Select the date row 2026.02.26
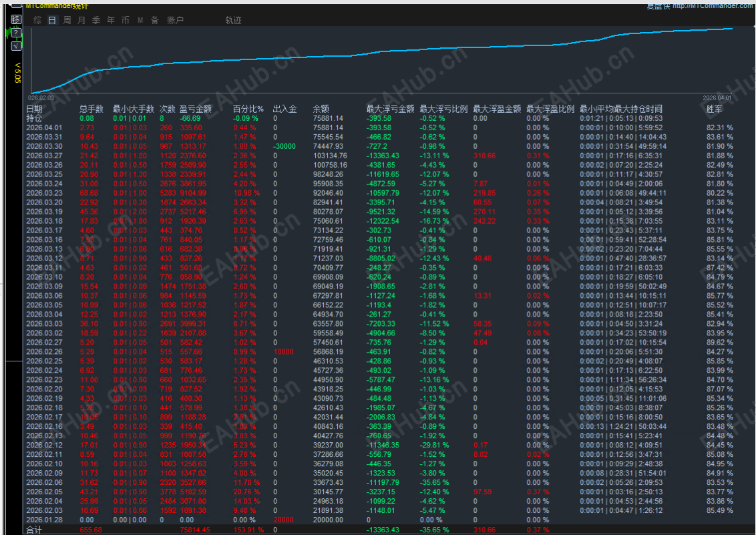Screen dimensions: 756x535 click(44, 352)
